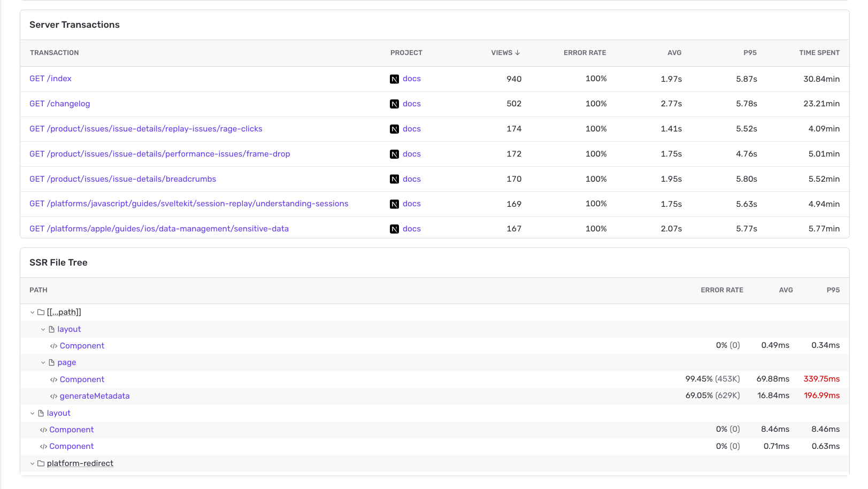The height and width of the screenshot is (489, 868).
Task: Click the VIEWS descending sort arrow
Action: pos(518,53)
